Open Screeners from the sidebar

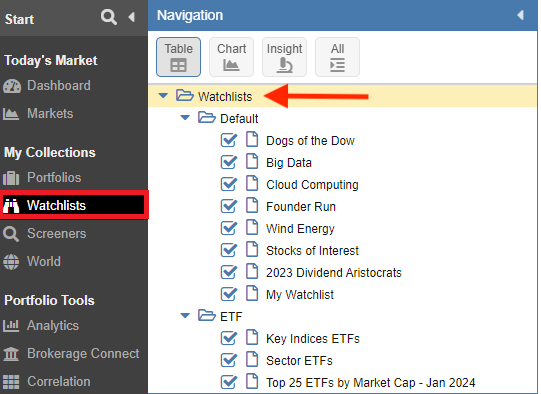click(x=57, y=234)
